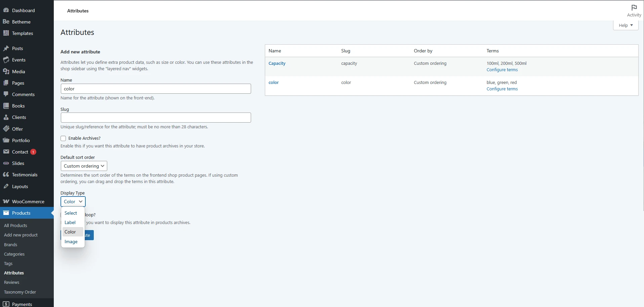644x307 pixels.
Task: Click the Contact envelope icon
Action: pyautogui.click(x=6, y=152)
